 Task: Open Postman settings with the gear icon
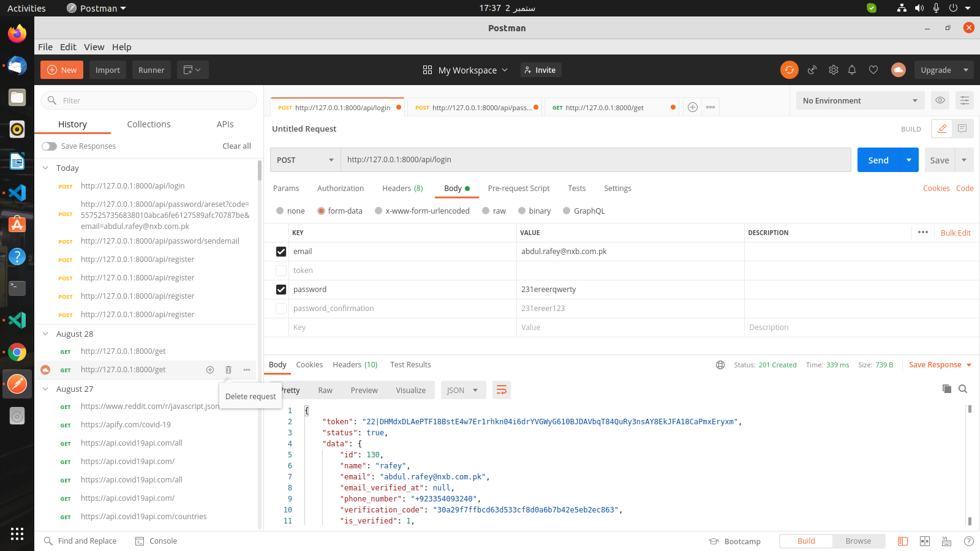click(833, 70)
